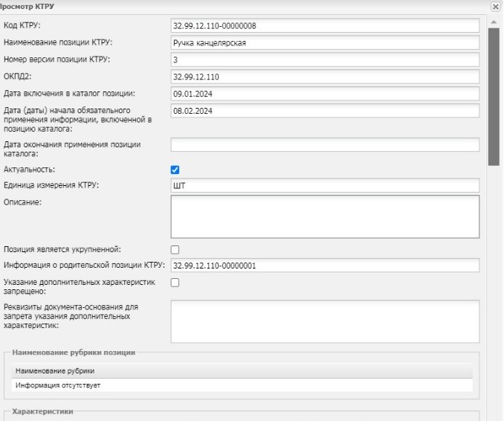Focus the ОКПД2 input field
The width and height of the screenshot is (504, 421).
[x=325, y=77]
